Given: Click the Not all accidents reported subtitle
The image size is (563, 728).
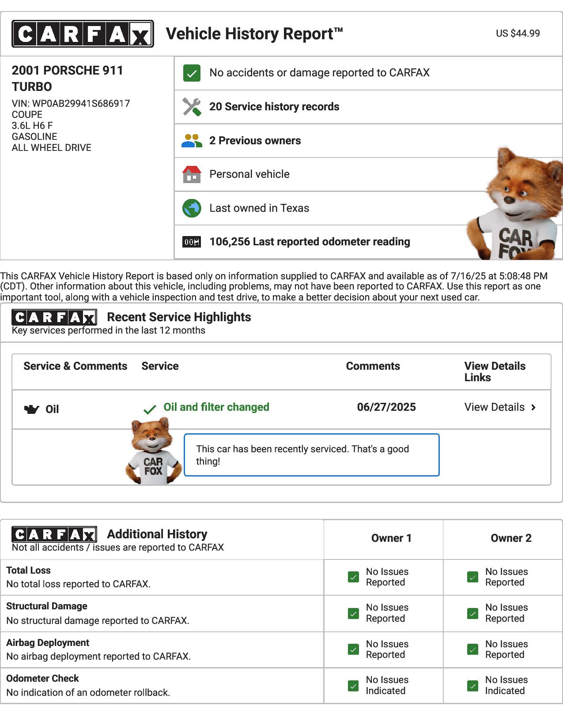Looking at the screenshot, I should tap(117, 548).
